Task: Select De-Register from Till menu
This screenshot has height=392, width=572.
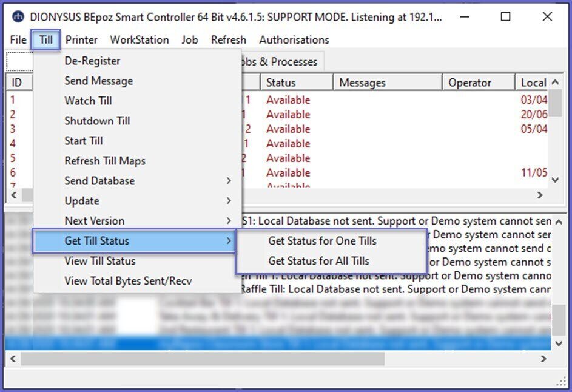Action: click(x=92, y=61)
